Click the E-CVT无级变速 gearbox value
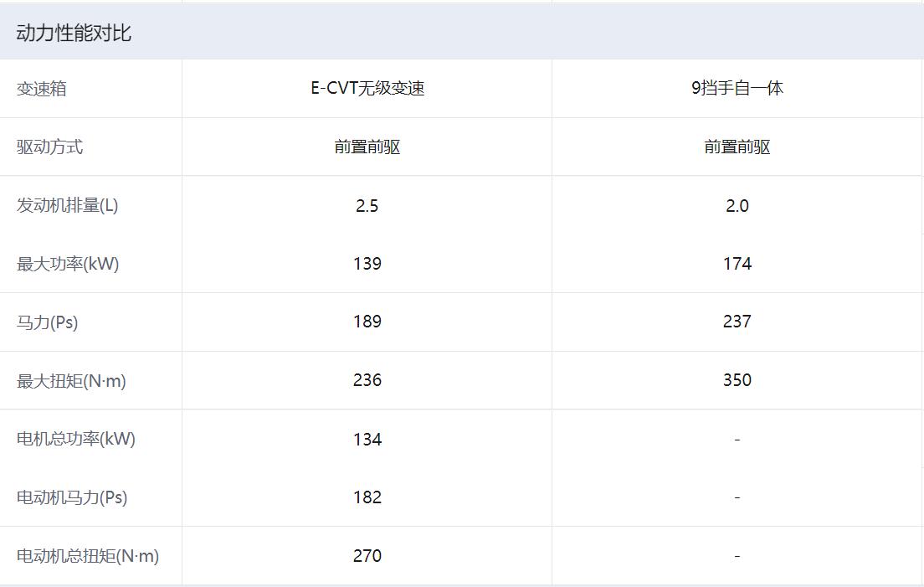The height and width of the screenshot is (587, 924). 367,88
